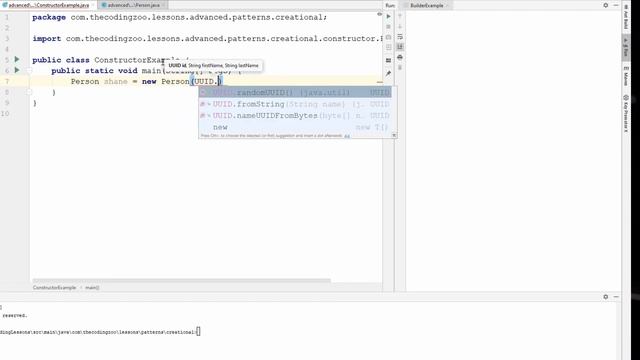The width and height of the screenshot is (640, 360).
Task: Close the ConstructorExample.java tab
Action: (x=93, y=5)
